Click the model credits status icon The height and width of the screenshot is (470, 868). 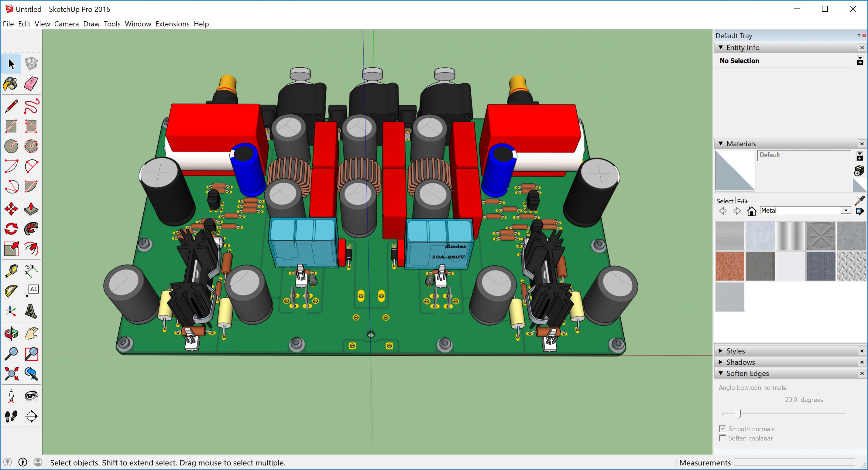[22, 462]
